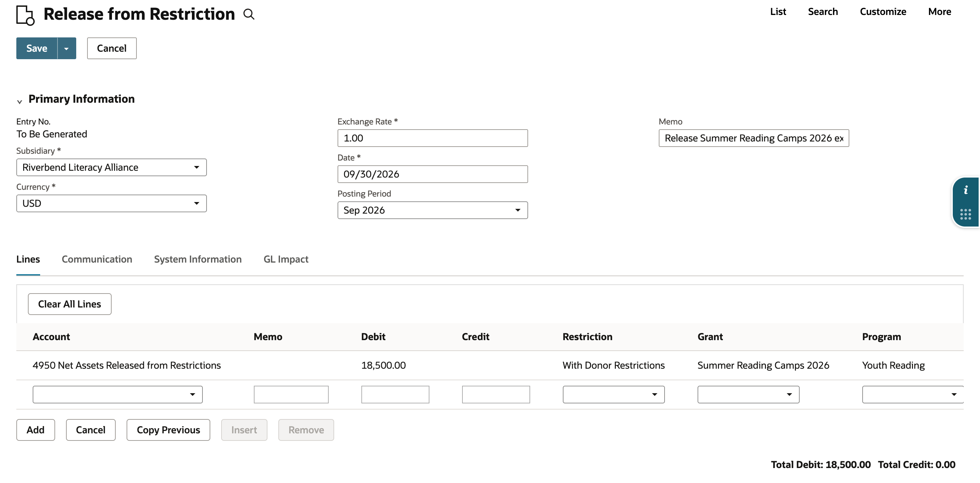
Task: Open the new line Restriction dropdown
Action: click(x=613, y=394)
